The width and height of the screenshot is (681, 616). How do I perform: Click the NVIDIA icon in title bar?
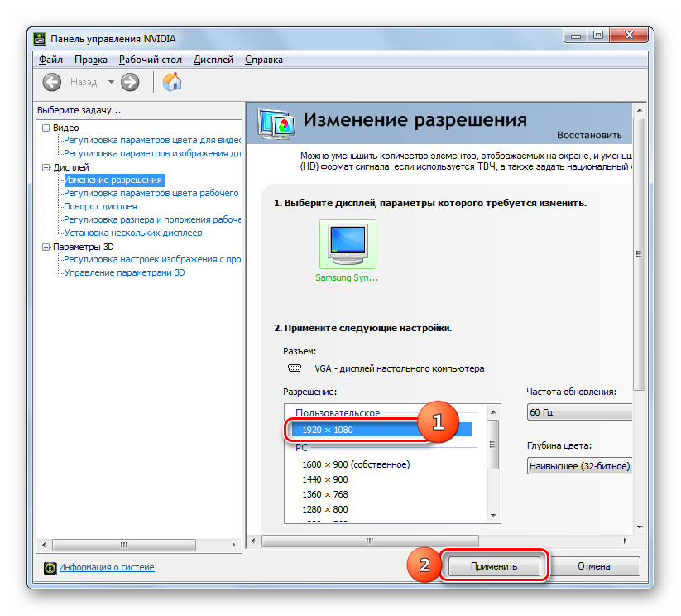coord(40,39)
